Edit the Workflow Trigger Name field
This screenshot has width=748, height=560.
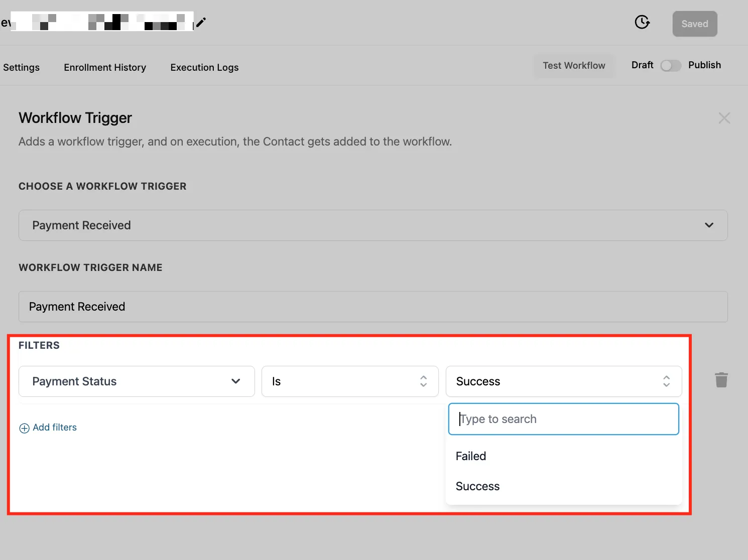373,307
